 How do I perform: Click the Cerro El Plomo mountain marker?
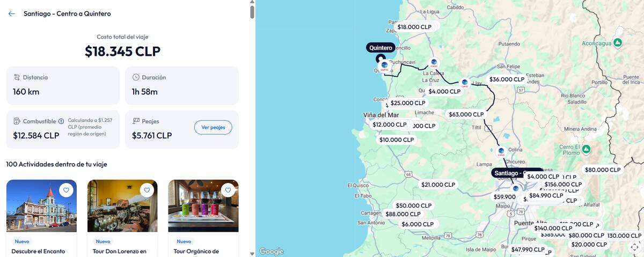coord(587,148)
